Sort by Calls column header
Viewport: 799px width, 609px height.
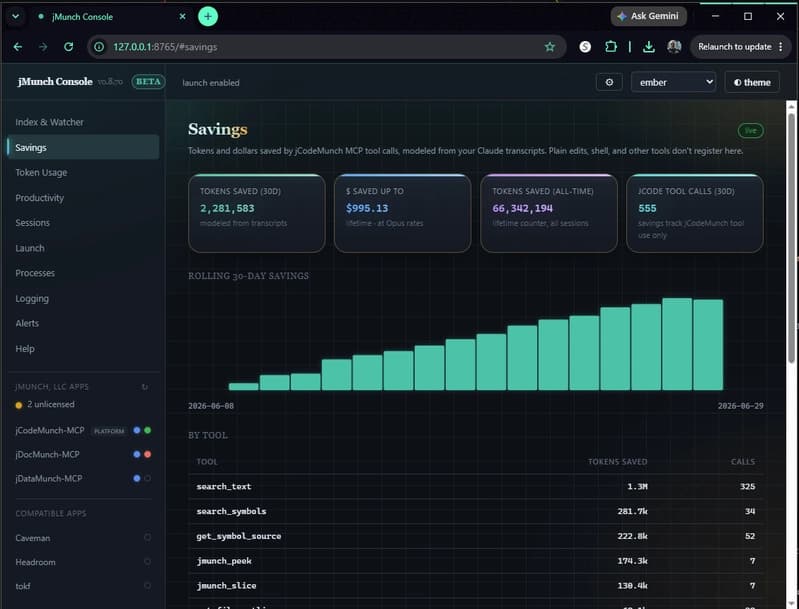743,462
